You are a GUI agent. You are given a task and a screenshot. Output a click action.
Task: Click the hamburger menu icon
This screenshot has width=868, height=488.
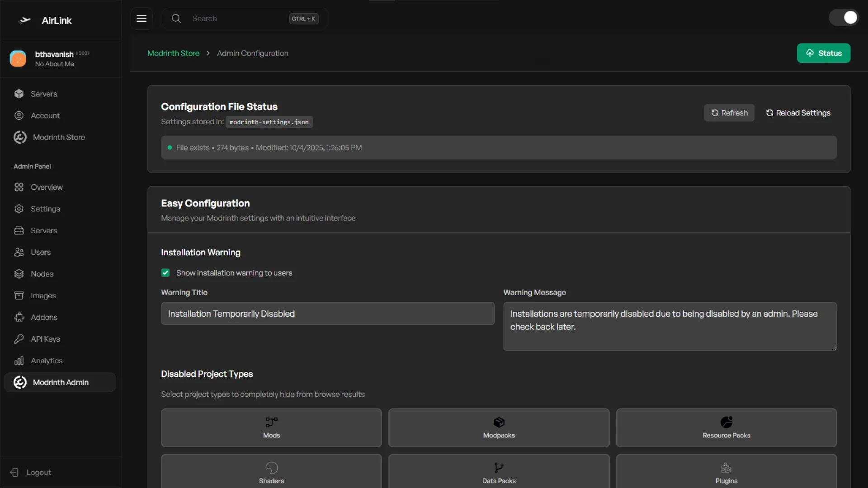142,19
